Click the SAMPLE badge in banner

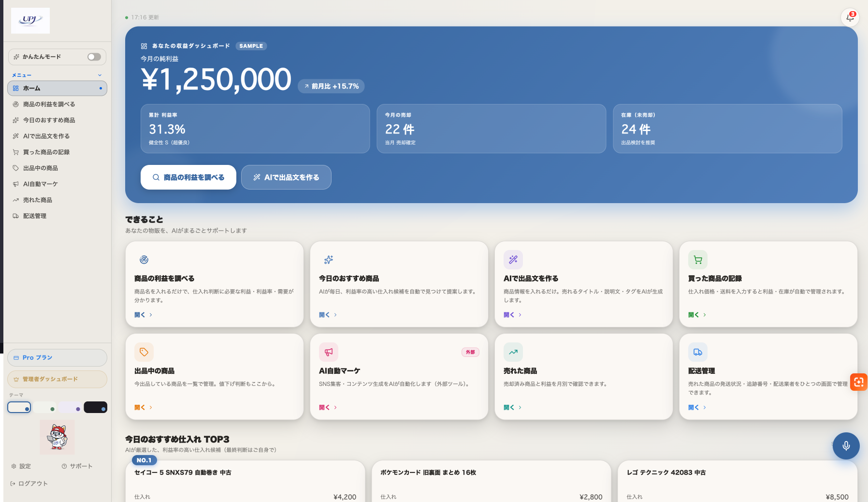(x=251, y=46)
